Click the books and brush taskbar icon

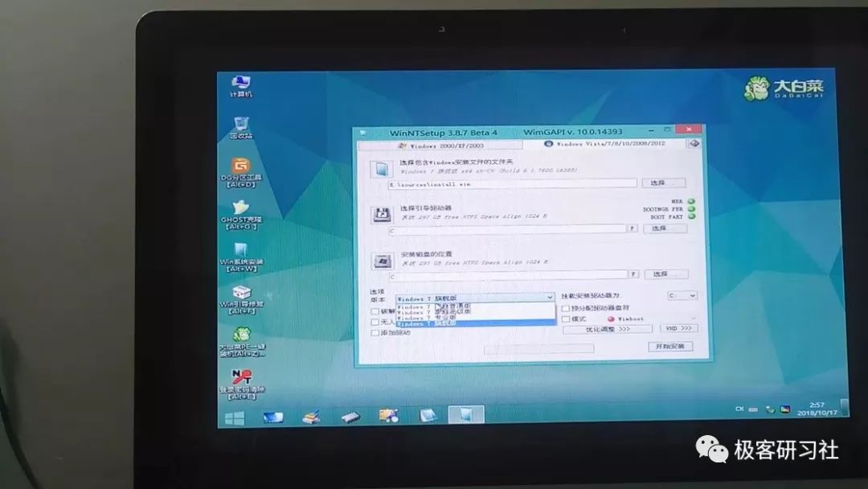point(311,417)
